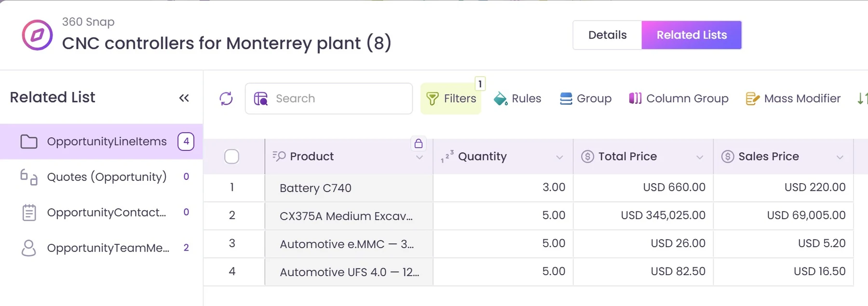Click the notepad icon beside OpportunityContact...

point(29,213)
